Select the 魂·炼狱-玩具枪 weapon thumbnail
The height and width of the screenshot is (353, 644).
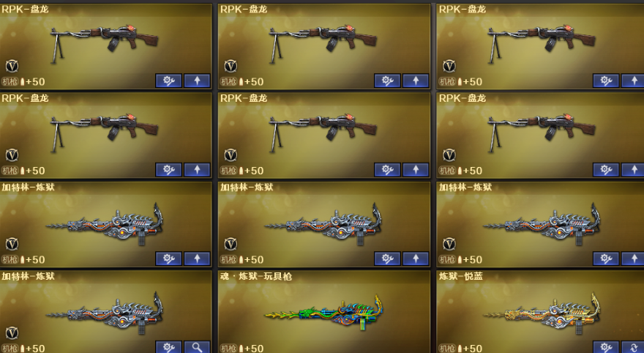(x=324, y=313)
